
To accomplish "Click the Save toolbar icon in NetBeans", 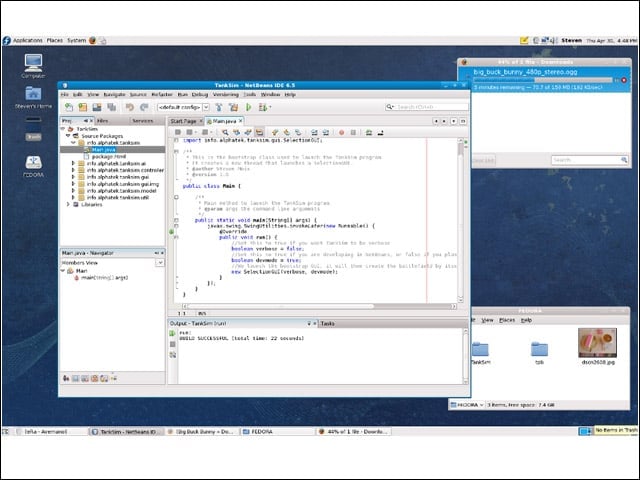I will [x=97, y=107].
